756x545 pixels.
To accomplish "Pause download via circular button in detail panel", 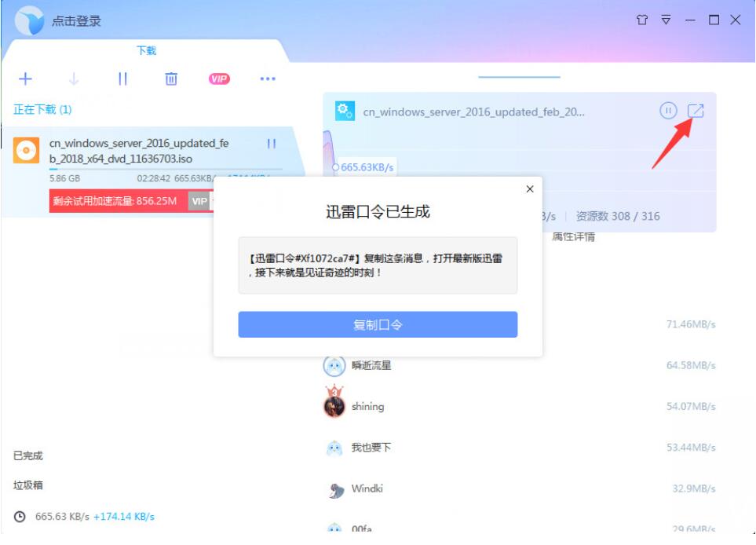I will coord(668,111).
